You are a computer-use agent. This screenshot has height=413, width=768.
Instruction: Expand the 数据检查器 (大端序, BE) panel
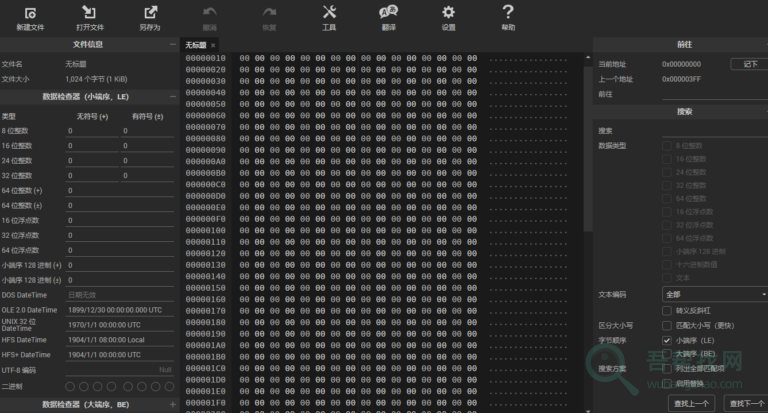(x=172, y=404)
